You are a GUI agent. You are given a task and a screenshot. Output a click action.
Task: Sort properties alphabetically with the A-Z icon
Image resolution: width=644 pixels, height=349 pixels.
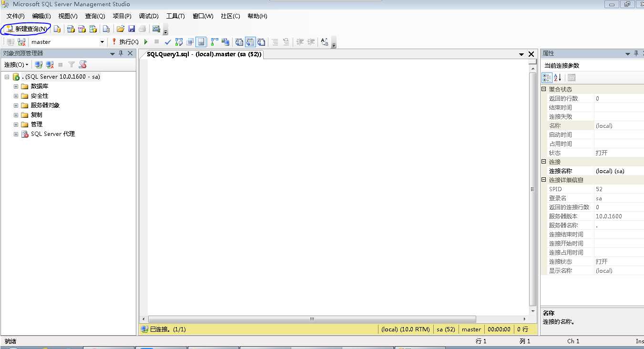(557, 78)
